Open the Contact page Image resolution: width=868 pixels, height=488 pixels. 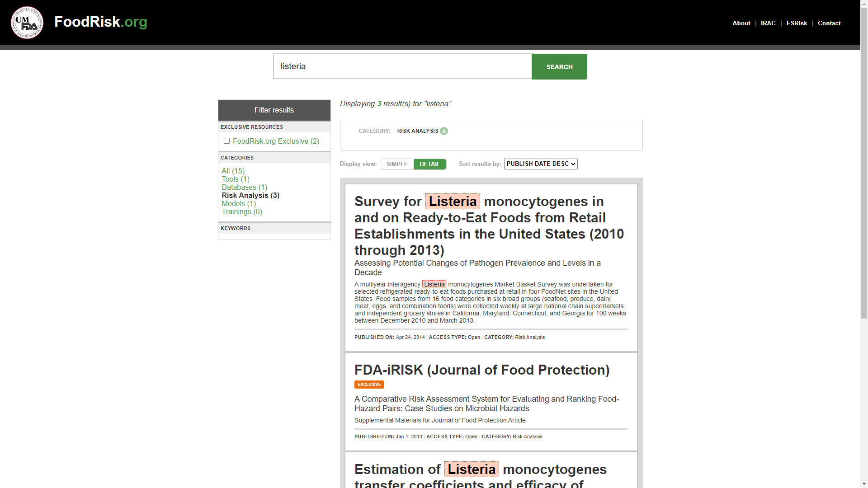pos(829,23)
